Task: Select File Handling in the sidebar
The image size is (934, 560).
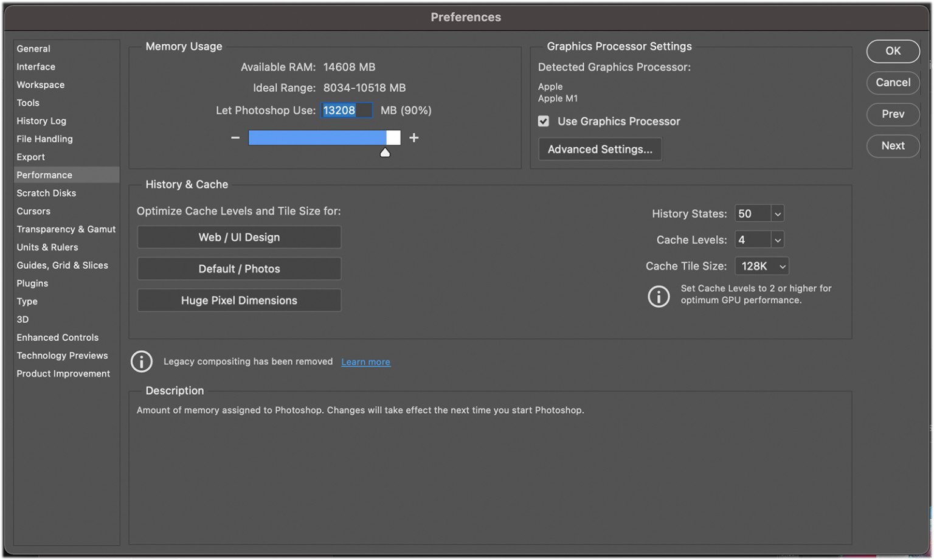Action: (44, 139)
